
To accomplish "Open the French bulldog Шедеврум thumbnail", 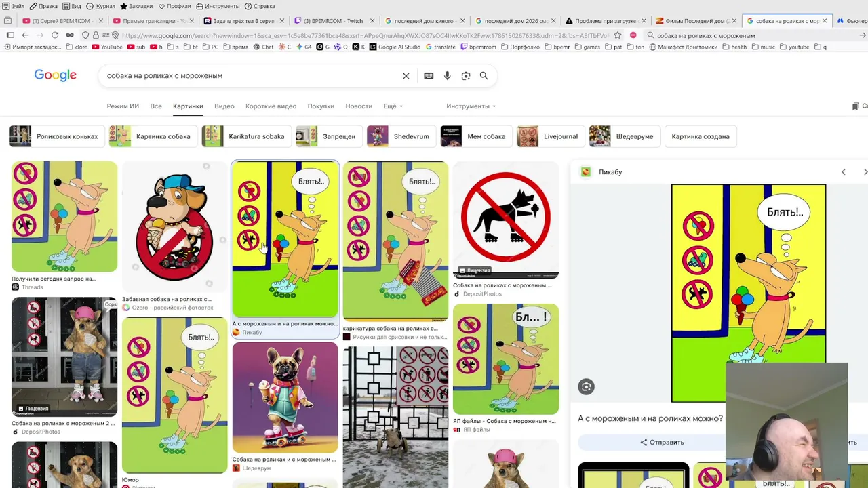I will point(285,397).
